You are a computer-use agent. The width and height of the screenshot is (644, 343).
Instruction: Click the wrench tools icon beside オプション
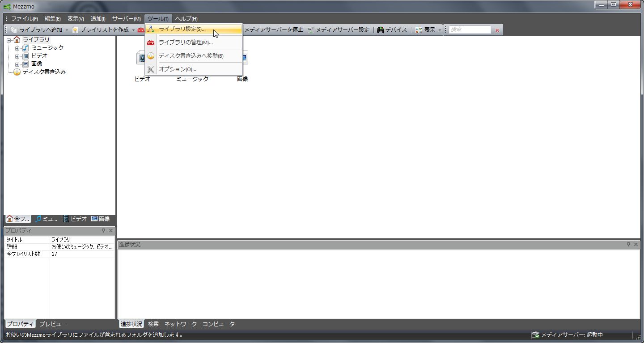pos(151,69)
